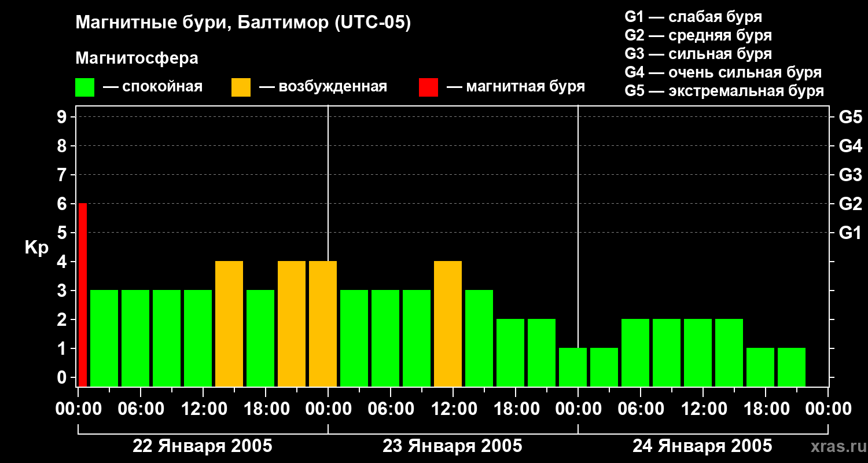
Task: Click the '06:00' time label above 22 Января
Action: [x=140, y=409]
